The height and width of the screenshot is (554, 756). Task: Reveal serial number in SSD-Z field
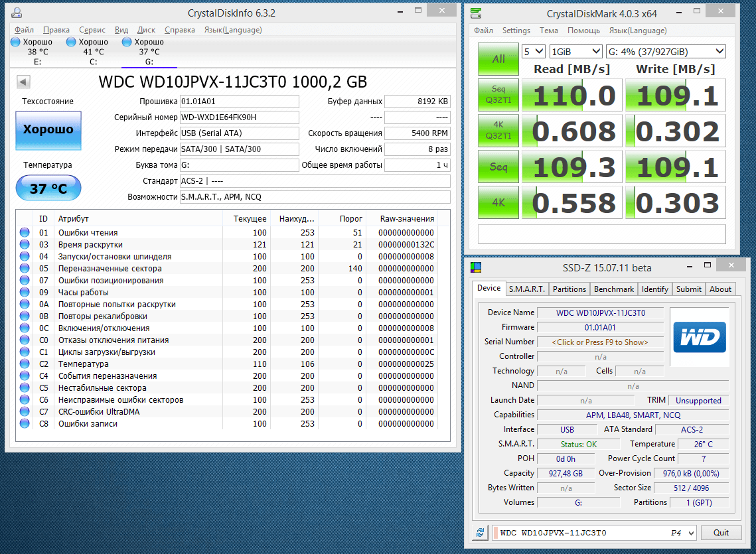tap(600, 342)
